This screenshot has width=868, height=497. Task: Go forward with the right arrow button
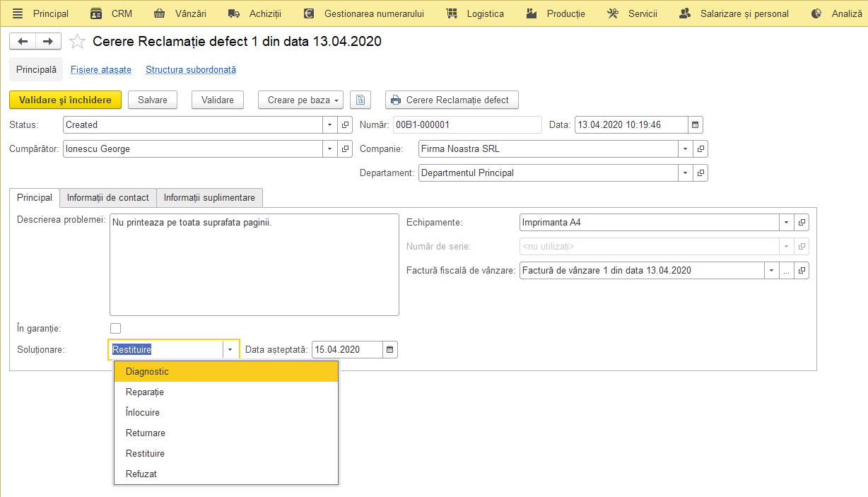point(48,42)
